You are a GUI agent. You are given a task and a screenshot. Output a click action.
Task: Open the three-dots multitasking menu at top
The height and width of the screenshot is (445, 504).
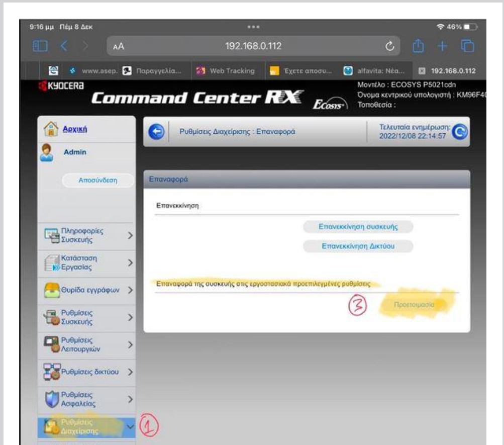[x=253, y=27]
